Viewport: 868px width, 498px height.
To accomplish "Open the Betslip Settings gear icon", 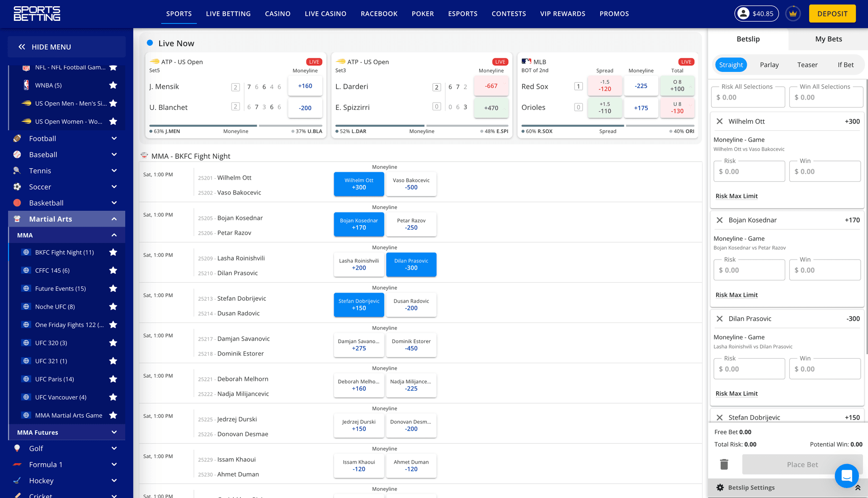I will point(720,487).
